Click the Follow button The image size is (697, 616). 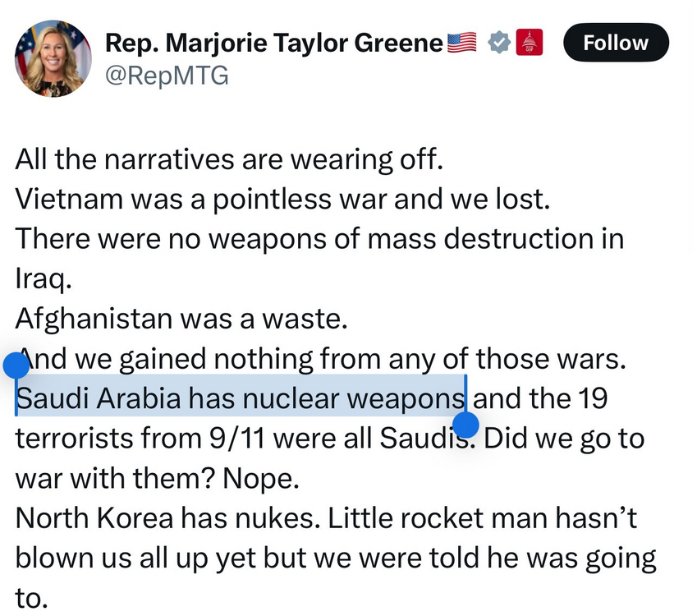point(616,43)
